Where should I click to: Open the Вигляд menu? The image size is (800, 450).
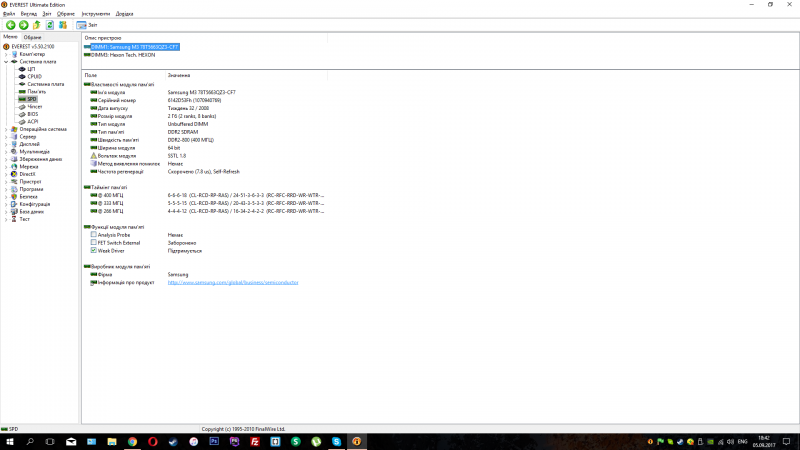[29, 14]
